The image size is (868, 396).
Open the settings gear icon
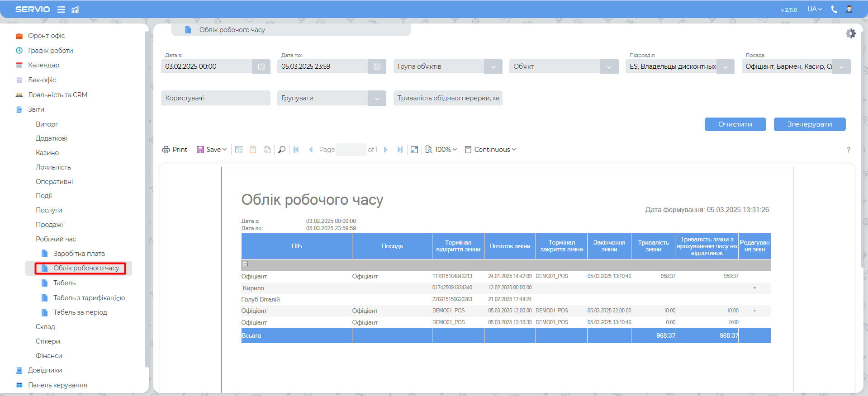pyautogui.click(x=850, y=33)
